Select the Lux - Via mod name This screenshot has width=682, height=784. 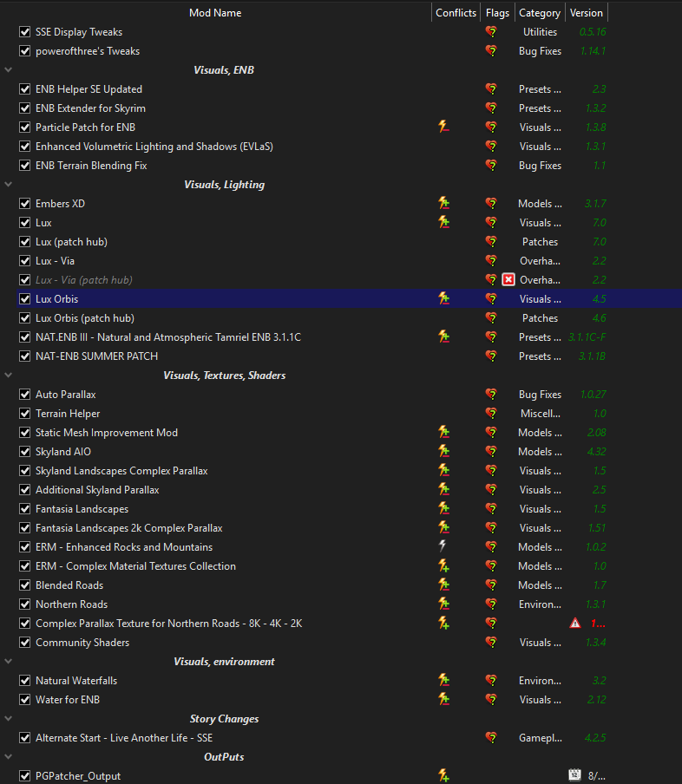pos(55,261)
